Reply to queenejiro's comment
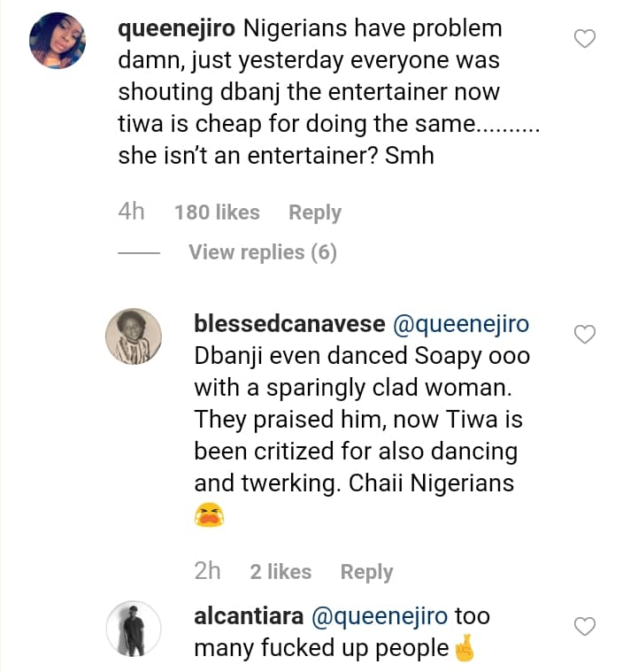The image size is (638, 672). 314,212
